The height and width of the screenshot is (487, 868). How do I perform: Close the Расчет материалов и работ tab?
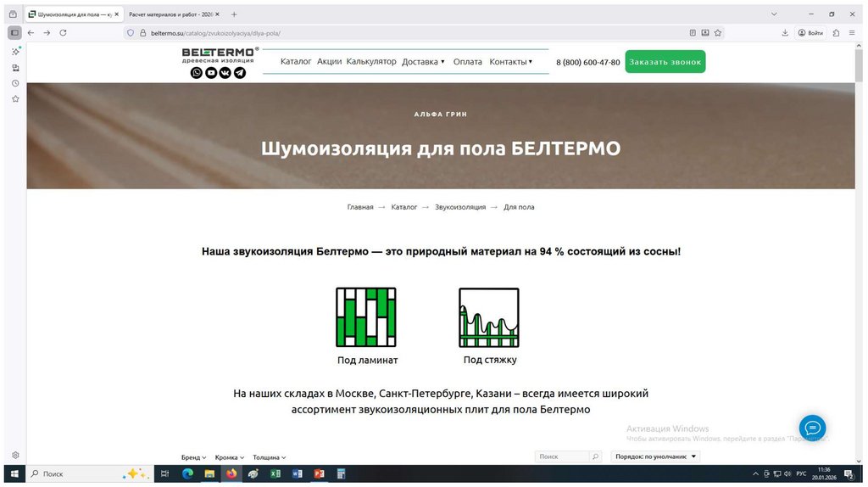[x=218, y=14]
